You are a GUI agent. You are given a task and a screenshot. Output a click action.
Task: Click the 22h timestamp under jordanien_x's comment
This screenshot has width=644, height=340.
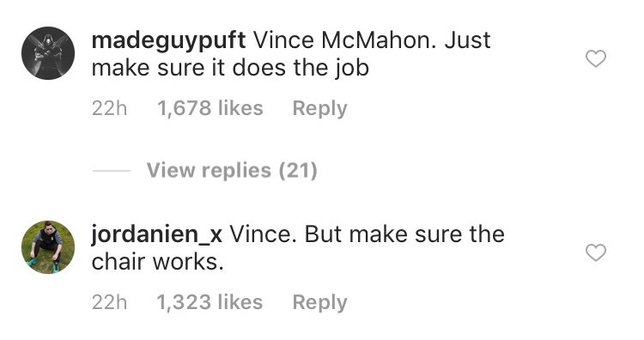pos(109,302)
